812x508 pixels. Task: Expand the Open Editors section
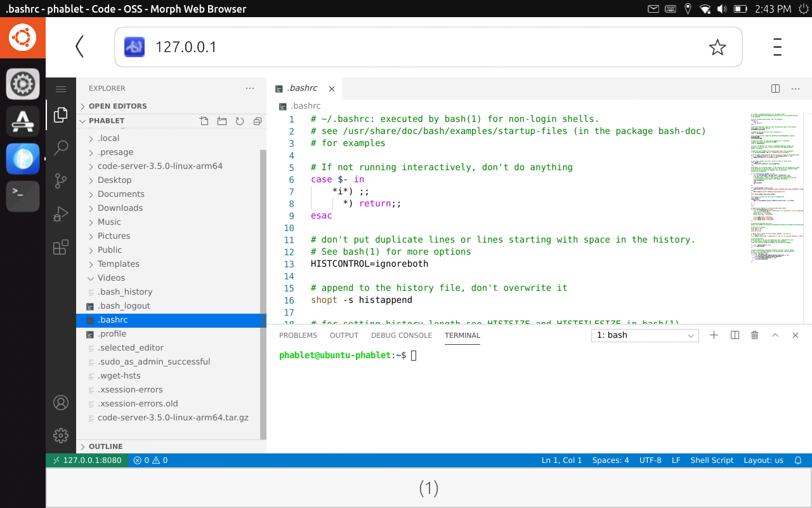tap(117, 106)
